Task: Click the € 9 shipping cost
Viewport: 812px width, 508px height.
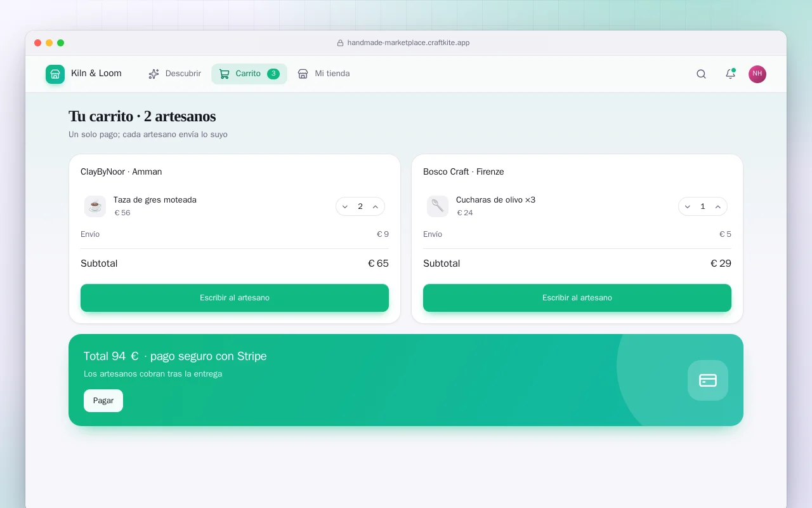Action: click(x=383, y=234)
